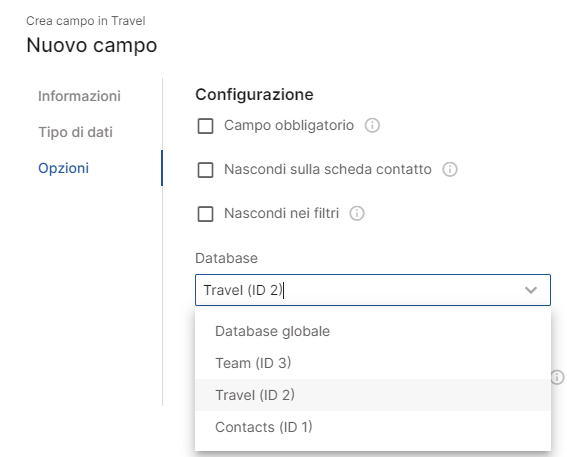Check the Nascondi nei filtri checkbox
Image resolution: width=567 pixels, height=457 pixels.
(x=205, y=214)
